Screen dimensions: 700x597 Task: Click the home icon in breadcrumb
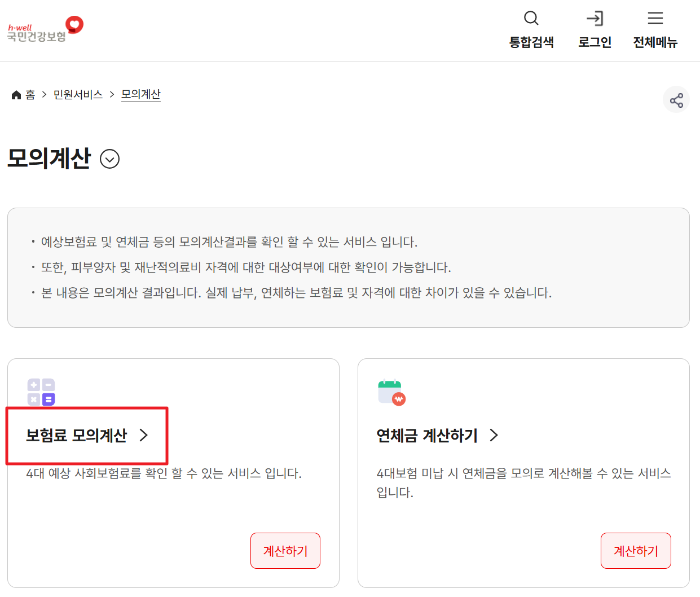[16, 95]
